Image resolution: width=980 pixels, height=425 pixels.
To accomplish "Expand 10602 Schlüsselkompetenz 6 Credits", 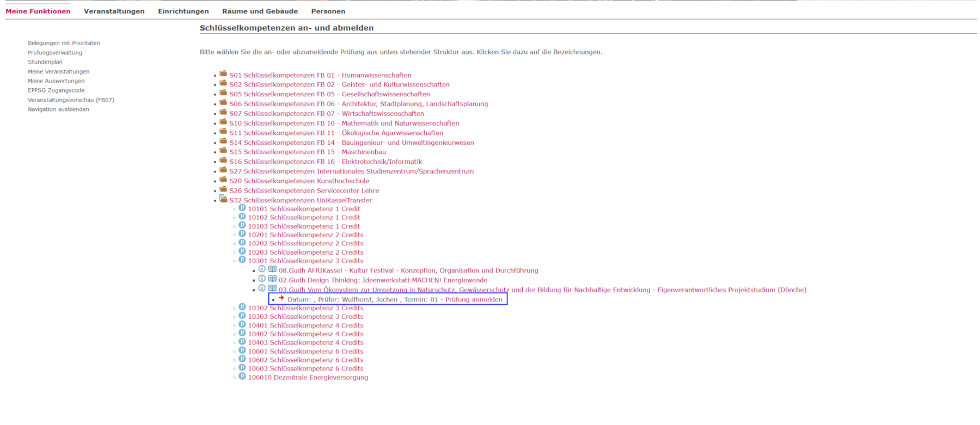I will pos(305,360).
